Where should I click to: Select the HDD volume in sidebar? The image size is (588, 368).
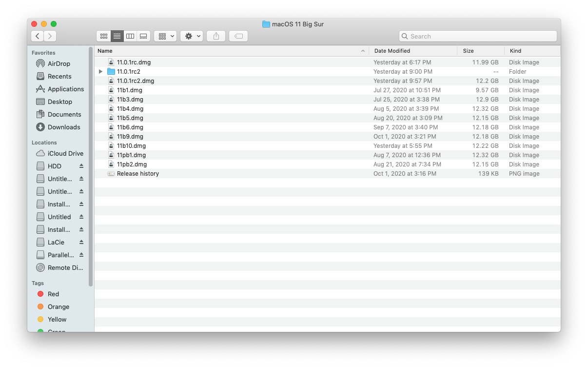(55, 166)
